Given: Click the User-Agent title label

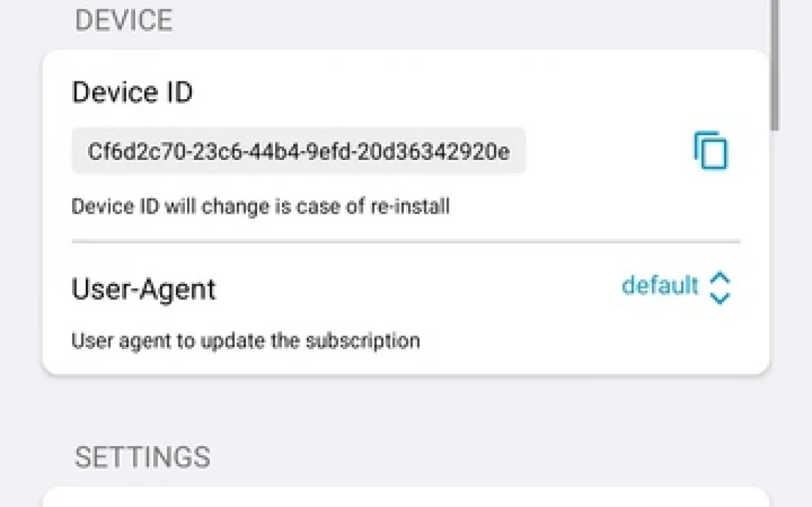Looking at the screenshot, I should tap(144, 289).
